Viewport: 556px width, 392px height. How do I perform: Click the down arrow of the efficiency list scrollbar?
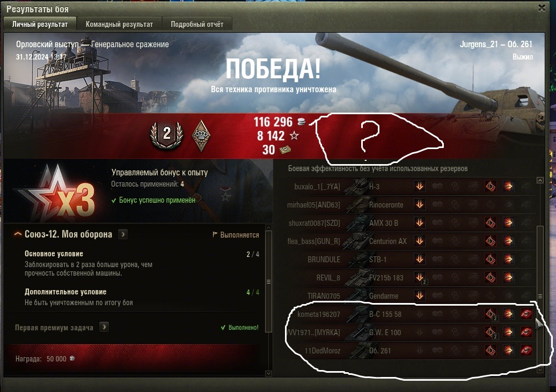(540, 369)
